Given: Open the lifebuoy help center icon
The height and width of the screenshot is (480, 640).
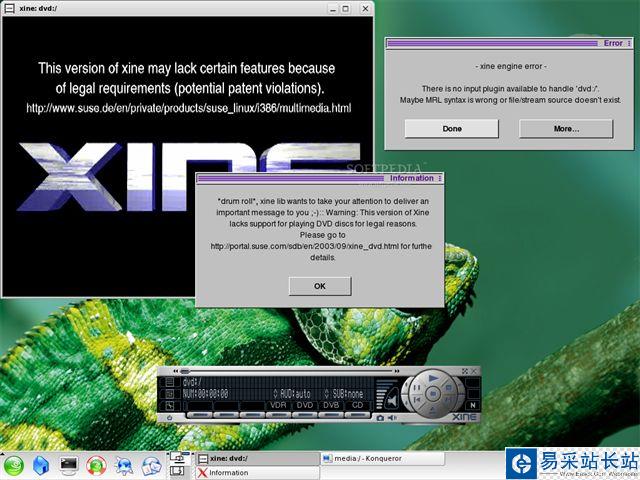Looking at the screenshot, I should pyautogui.click(x=96, y=466).
